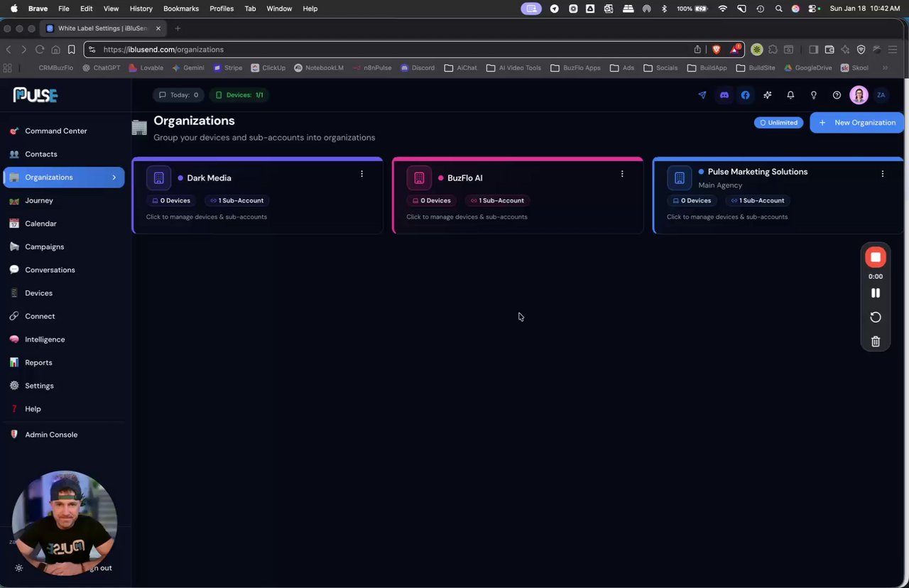Open the Profiles menu in the macOS menu bar
The width and height of the screenshot is (909, 588).
[x=222, y=9]
